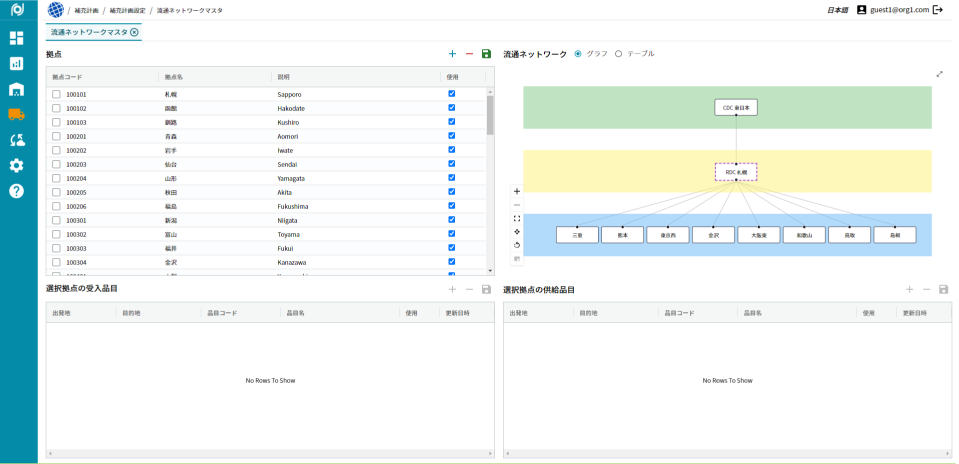This screenshot has height=464, width=959.
Task: Select the グラフ radio button
Action: tap(578, 54)
